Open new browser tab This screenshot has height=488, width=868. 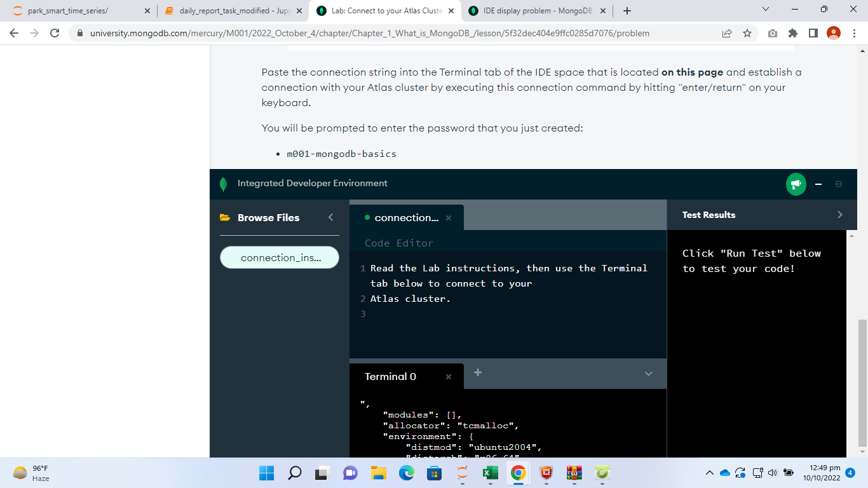pyautogui.click(x=627, y=11)
